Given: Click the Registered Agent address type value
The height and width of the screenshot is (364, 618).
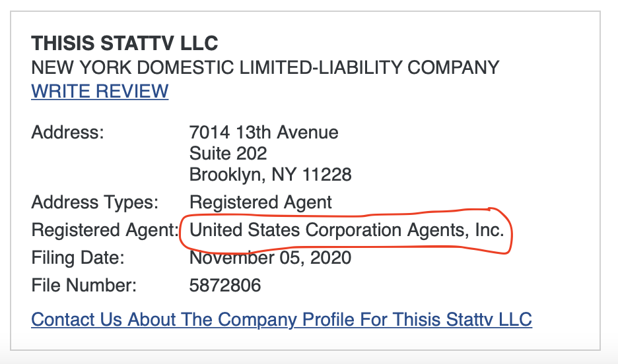Looking at the screenshot, I should 261,202.
